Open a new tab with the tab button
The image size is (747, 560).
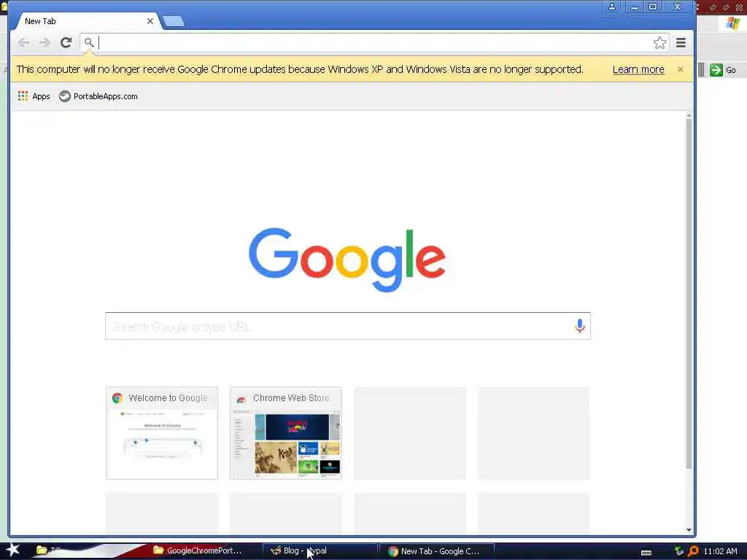(174, 21)
